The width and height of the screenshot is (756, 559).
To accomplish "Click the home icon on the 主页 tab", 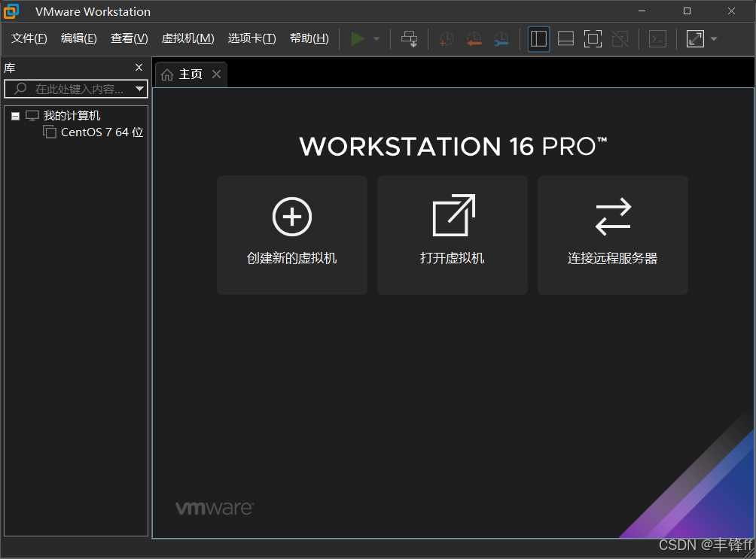I will pyautogui.click(x=167, y=74).
